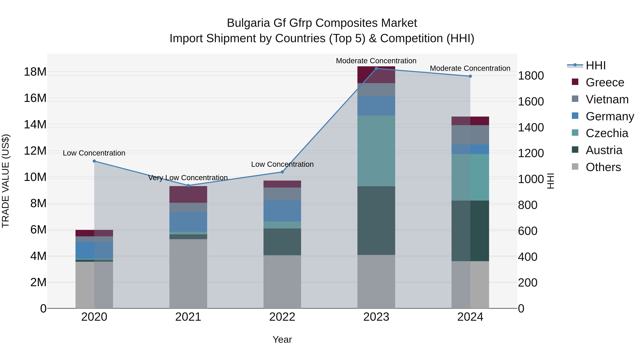Select the 2022 Austria bar segment

point(282,242)
